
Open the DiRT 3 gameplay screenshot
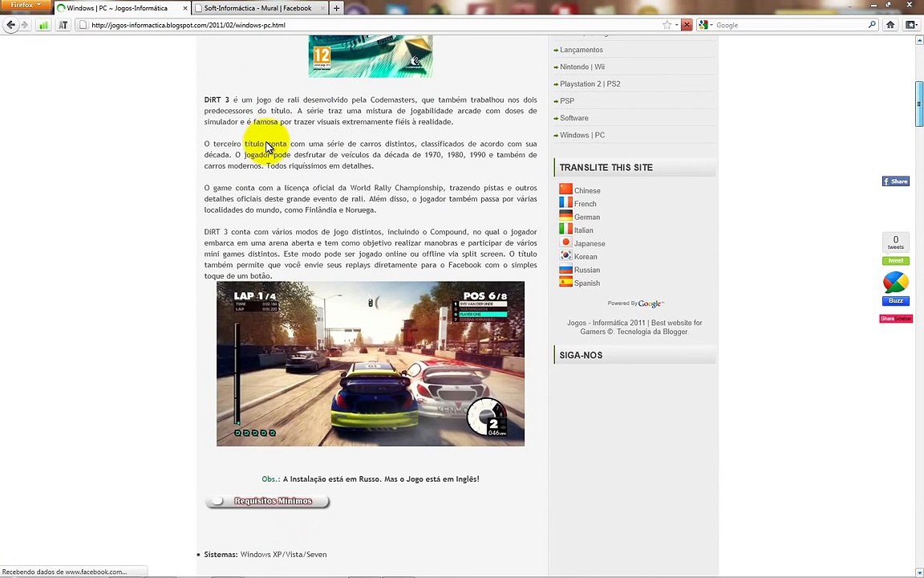(370, 364)
